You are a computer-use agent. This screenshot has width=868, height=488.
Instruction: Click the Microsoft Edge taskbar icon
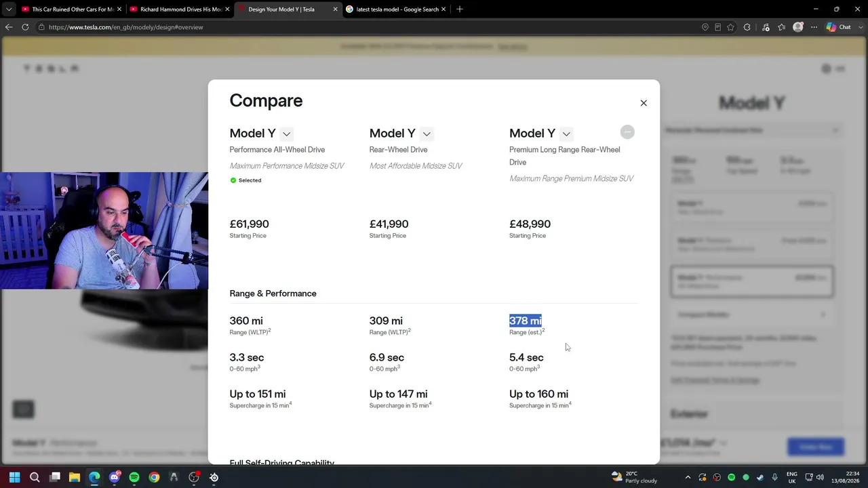pos(94,477)
